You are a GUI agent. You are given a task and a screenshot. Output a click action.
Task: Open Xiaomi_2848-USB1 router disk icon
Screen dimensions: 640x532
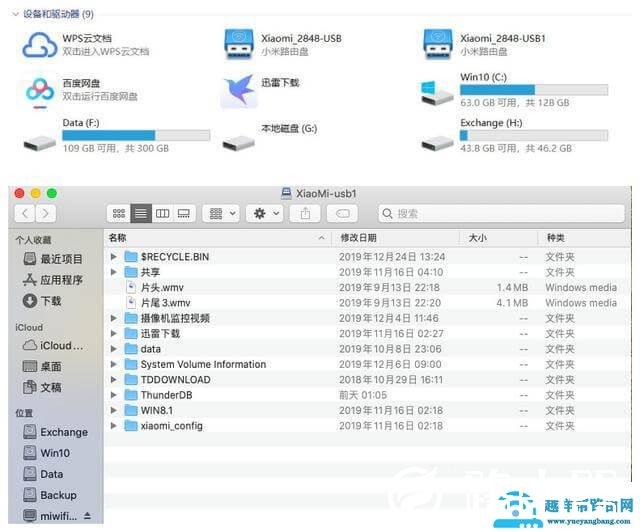(x=438, y=44)
